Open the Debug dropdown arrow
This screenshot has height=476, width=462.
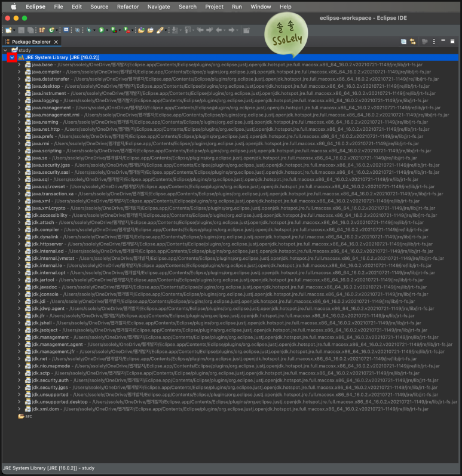point(94,30)
